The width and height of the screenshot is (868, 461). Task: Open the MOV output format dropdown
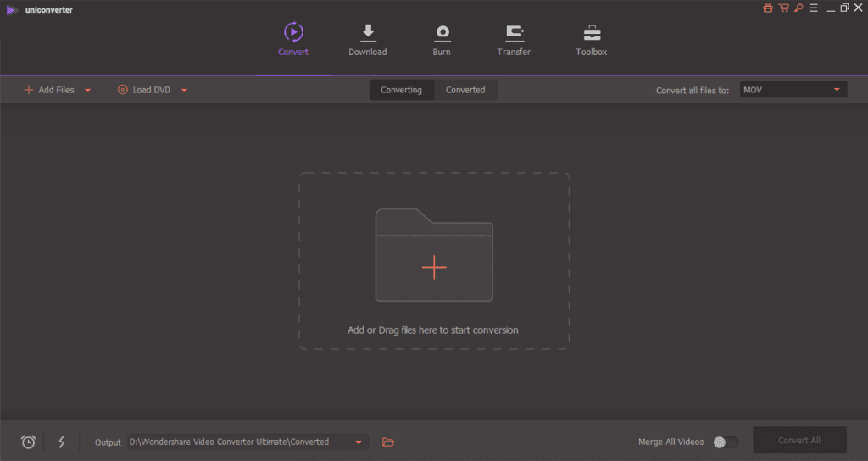793,90
